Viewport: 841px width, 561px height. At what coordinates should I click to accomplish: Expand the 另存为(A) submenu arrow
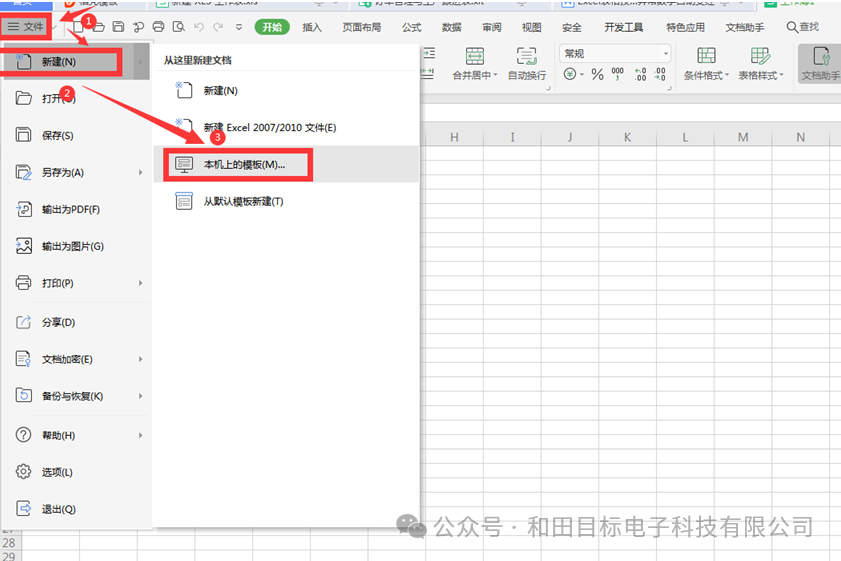141,173
